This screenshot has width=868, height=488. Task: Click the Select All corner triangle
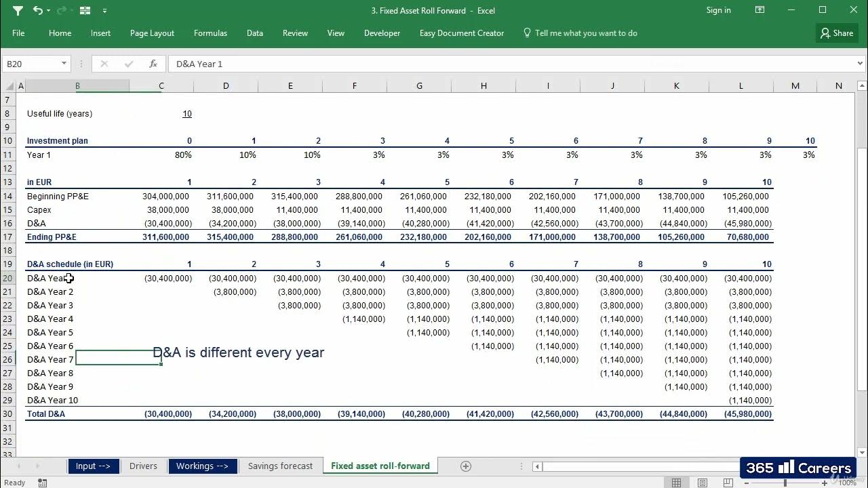8,86
